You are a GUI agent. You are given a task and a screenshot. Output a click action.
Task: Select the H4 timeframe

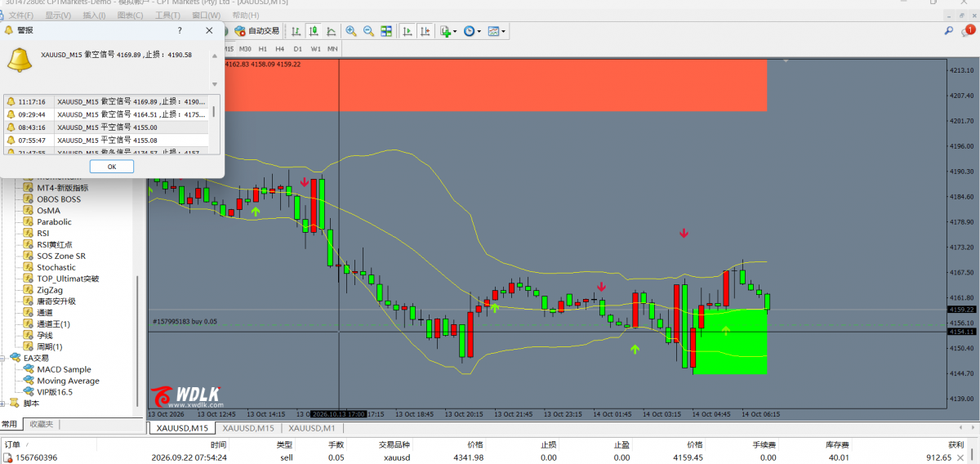pos(280,49)
